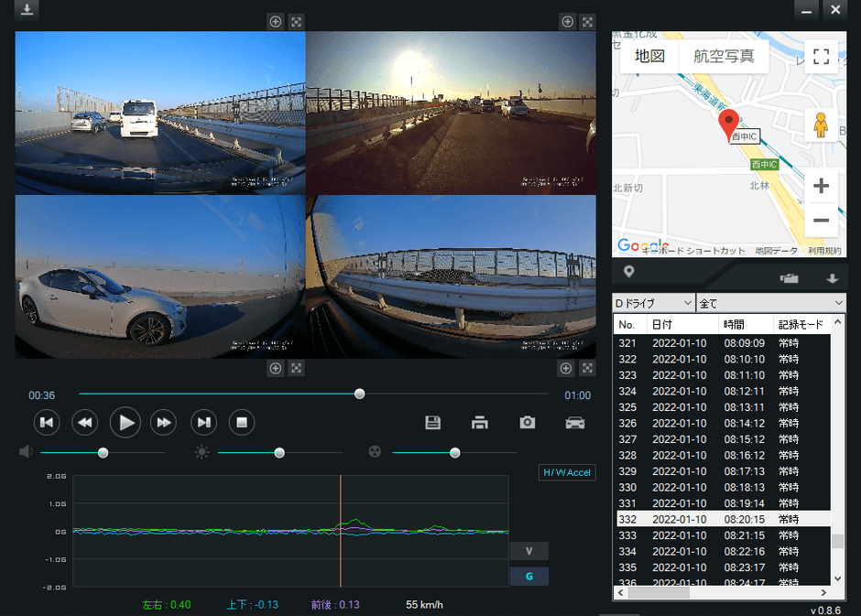Toggle H/W Accel option
This screenshot has height=616, width=861.
click(567, 473)
